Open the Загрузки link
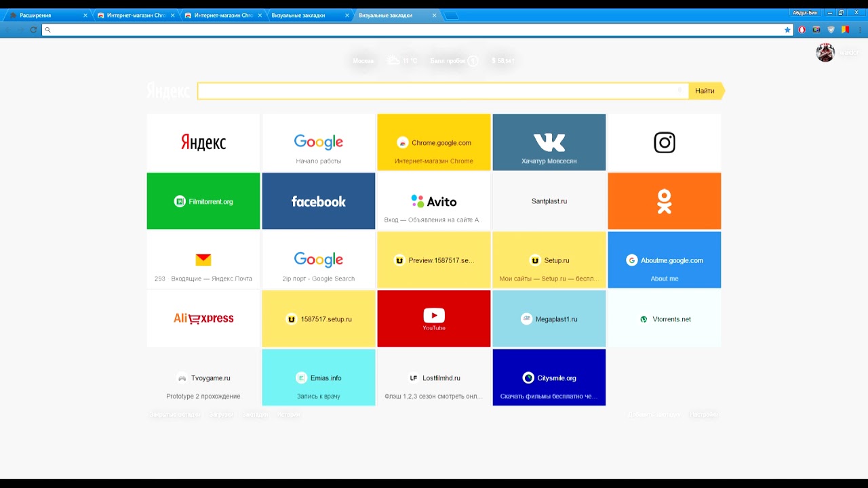This screenshot has width=868, height=488. [221, 414]
